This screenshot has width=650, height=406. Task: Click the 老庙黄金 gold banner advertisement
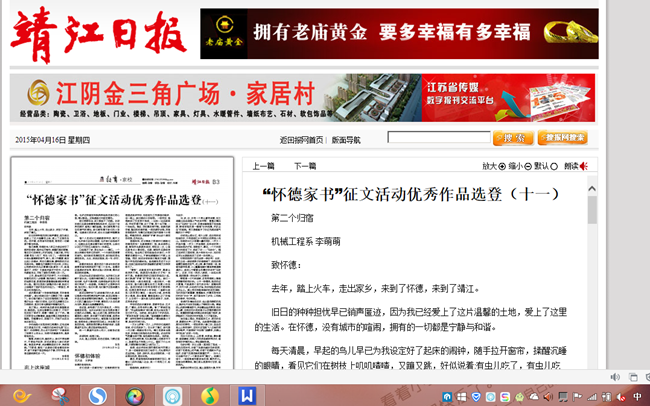coord(398,34)
